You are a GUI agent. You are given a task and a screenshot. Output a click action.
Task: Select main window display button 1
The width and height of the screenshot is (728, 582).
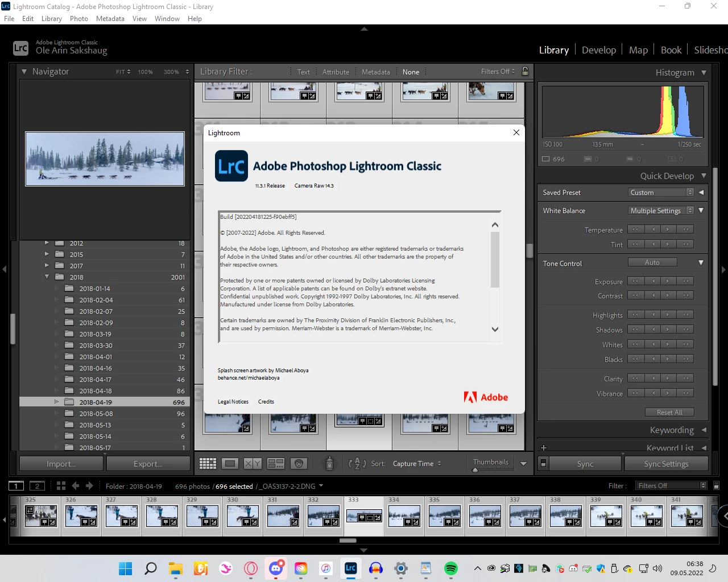coord(16,486)
